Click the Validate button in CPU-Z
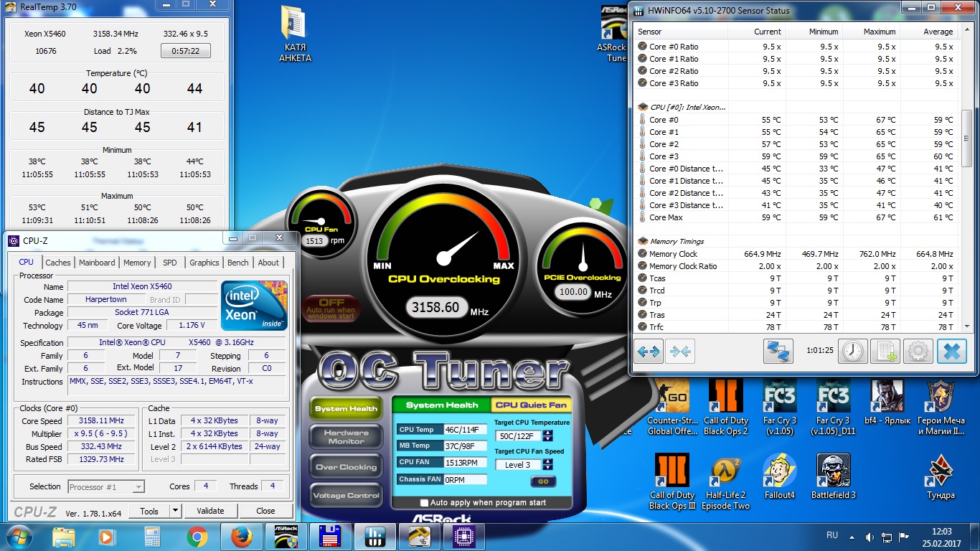980x551 pixels. [x=210, y=511]
